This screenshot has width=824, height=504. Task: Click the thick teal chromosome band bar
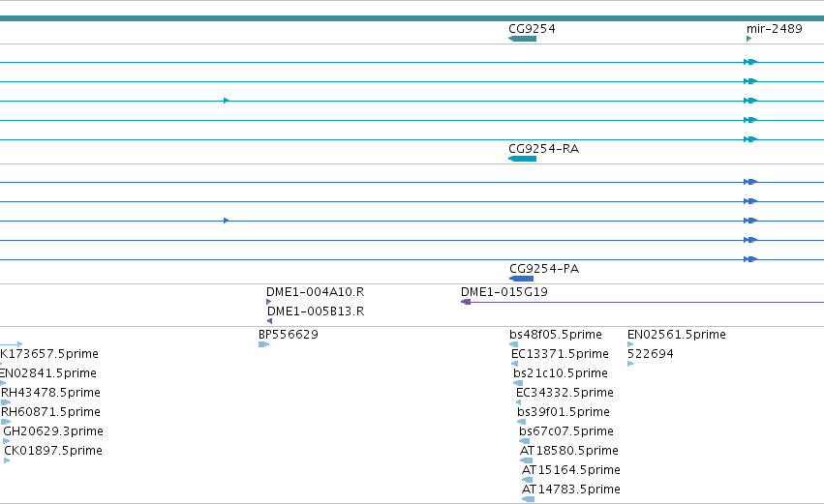point(412,18)
